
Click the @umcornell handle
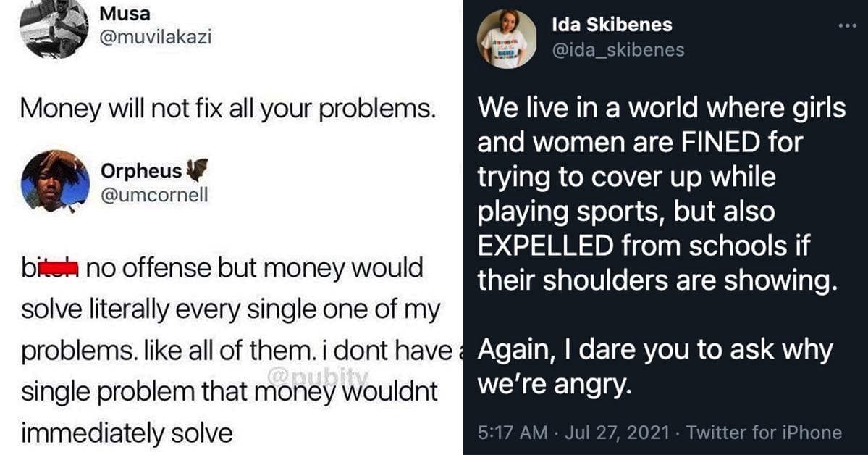point(154,195)
